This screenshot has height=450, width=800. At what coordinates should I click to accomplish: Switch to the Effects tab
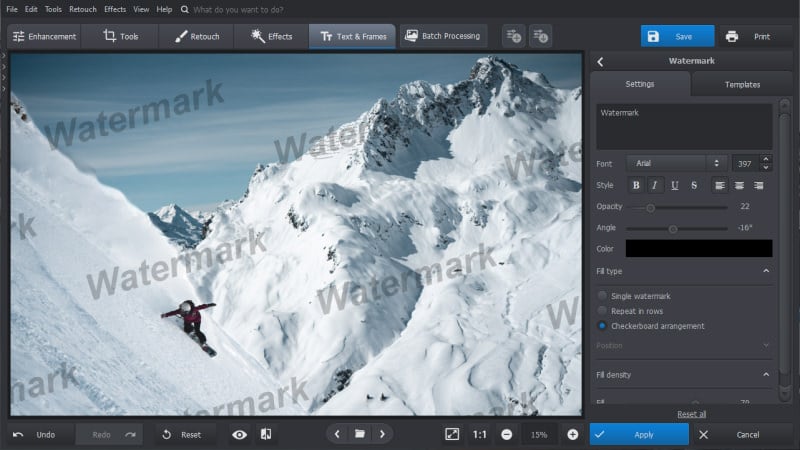[x=271, y=36]
